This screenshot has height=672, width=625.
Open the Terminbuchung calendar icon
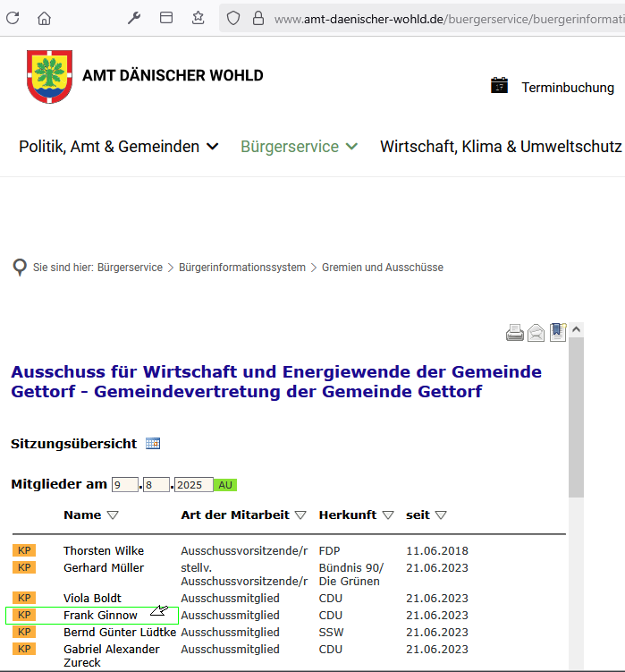click(x=499, y=86)
